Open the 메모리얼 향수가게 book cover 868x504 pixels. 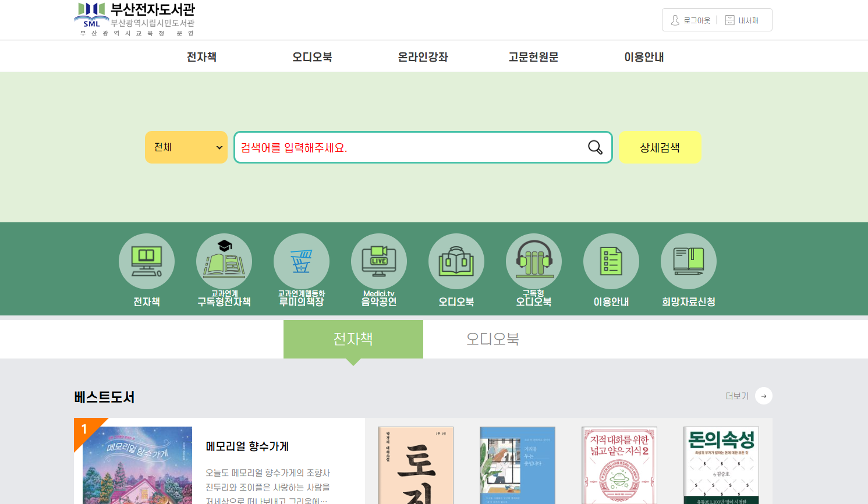point(137,465)
